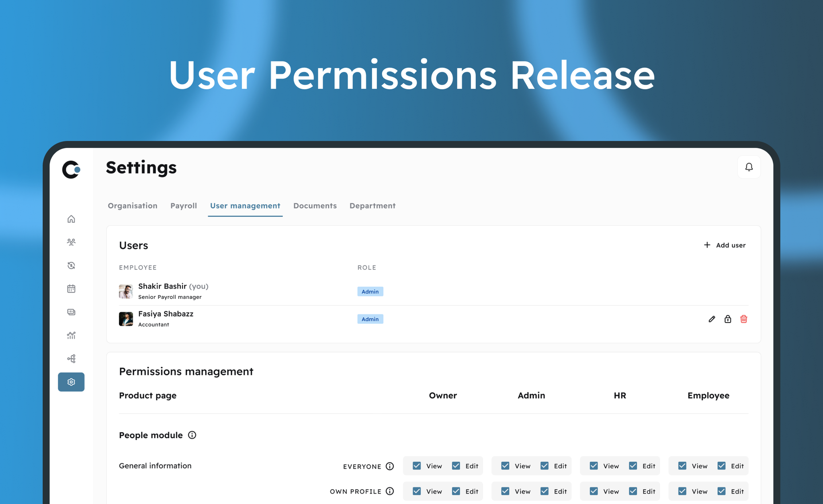Open the analytics chart icon in the sidebar
This screenshot has height=504, width=823.
(71, 335)
